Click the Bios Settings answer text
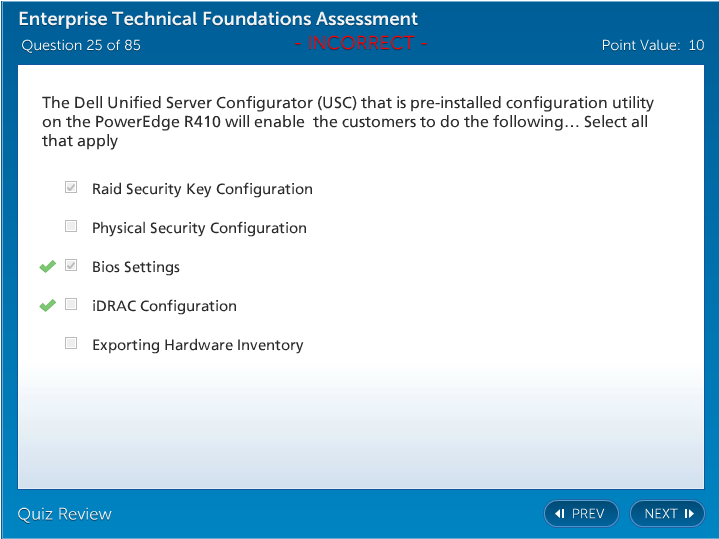Screen dimensions: 719x539 click(x=136, y=267)
